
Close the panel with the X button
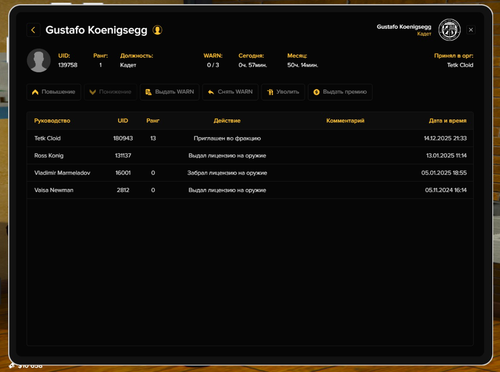471,30
